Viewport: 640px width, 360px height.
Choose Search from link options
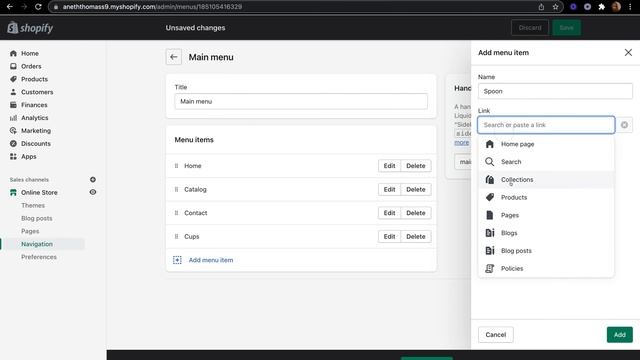click(x=546, y=162)
